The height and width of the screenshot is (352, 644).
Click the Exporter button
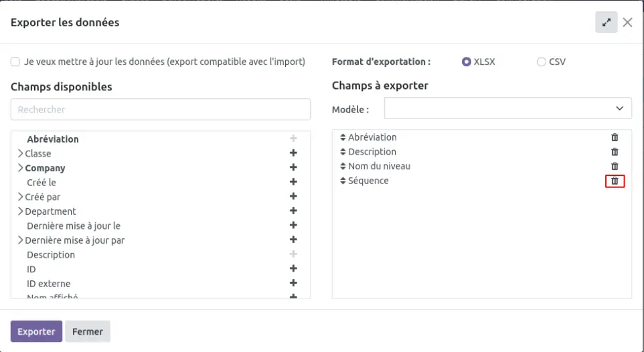36,331
